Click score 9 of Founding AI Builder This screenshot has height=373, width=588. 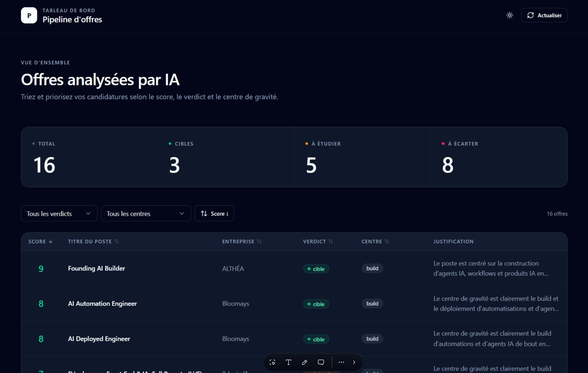[x=41, y=269]
